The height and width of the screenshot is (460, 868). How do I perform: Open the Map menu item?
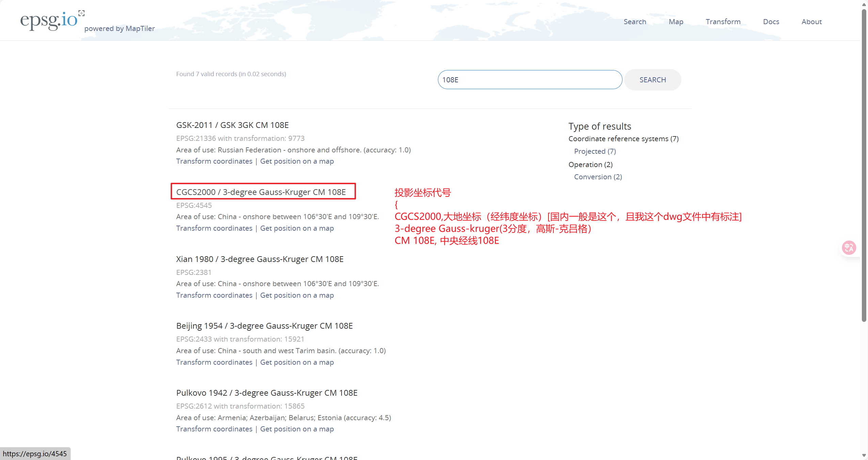(x=676, y=22)
